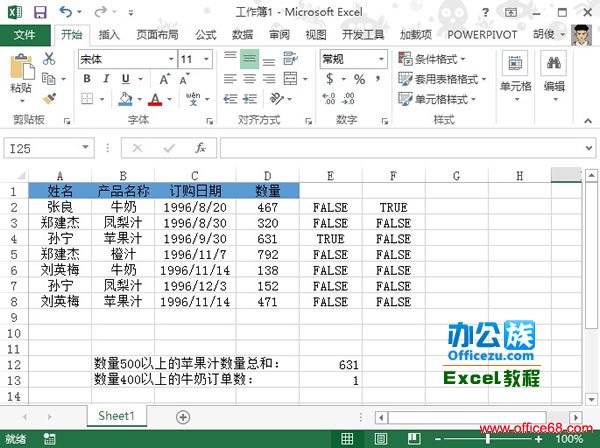The height and width of the screenshot is (448, 600).
Task: Expand 套用表格格式 menu
Action: (x=442, y=79)
